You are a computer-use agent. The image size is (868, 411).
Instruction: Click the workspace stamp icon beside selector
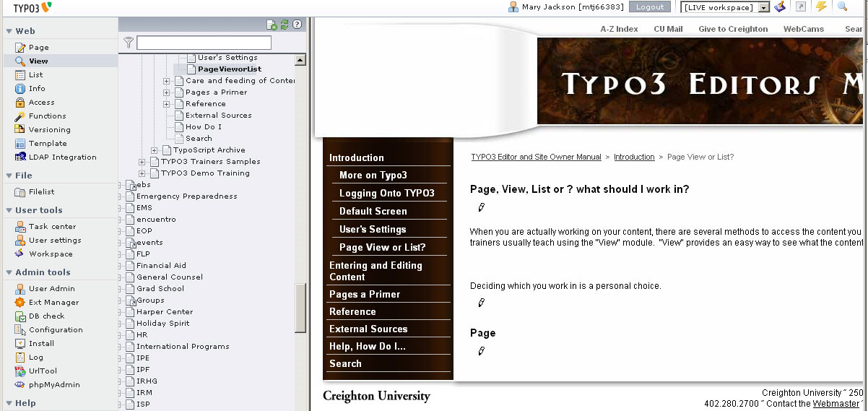pos(780,7)
